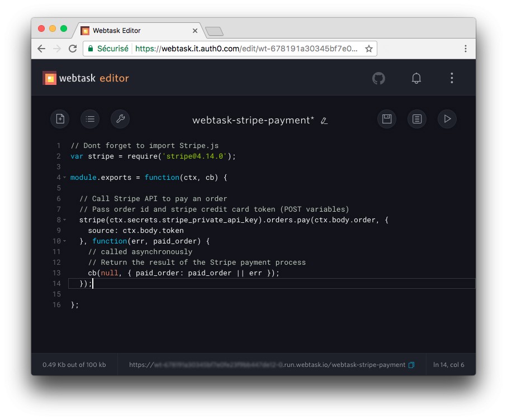Run the webtask with the play button
Screen dimensions: 507x420
447,119
